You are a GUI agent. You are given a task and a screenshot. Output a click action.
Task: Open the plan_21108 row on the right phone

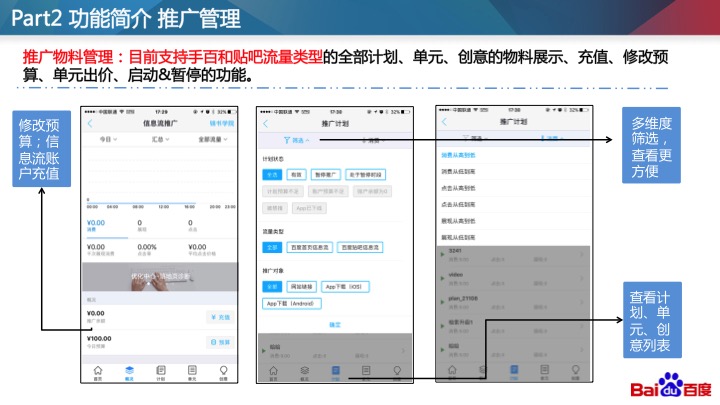coord(514,302)
